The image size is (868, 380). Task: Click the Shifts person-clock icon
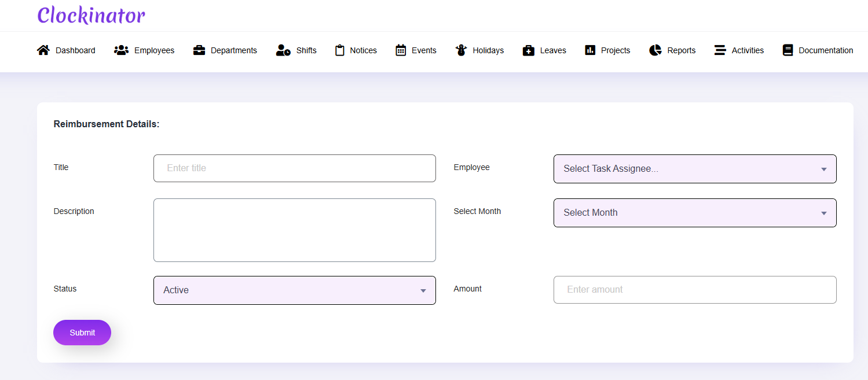tap(283, 50)
